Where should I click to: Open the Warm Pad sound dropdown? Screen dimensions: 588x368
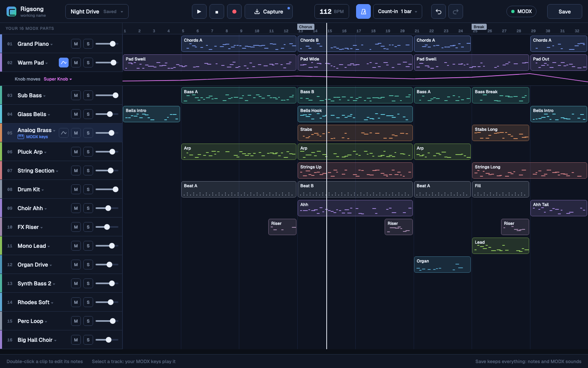point(33,63)
